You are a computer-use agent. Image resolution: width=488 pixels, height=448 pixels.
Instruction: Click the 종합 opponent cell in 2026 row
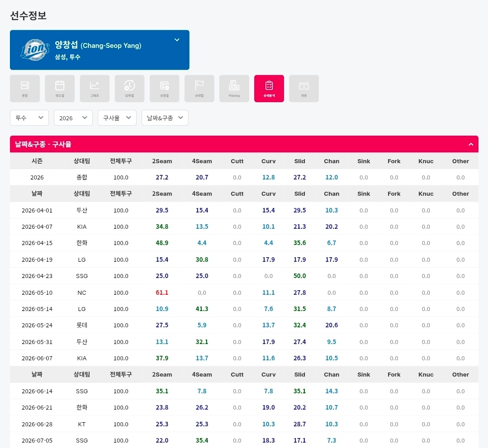(x=82, y=177)
